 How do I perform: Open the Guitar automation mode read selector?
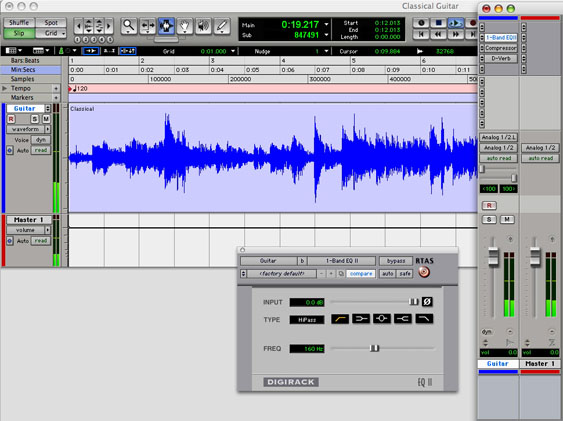pos(41,150)
